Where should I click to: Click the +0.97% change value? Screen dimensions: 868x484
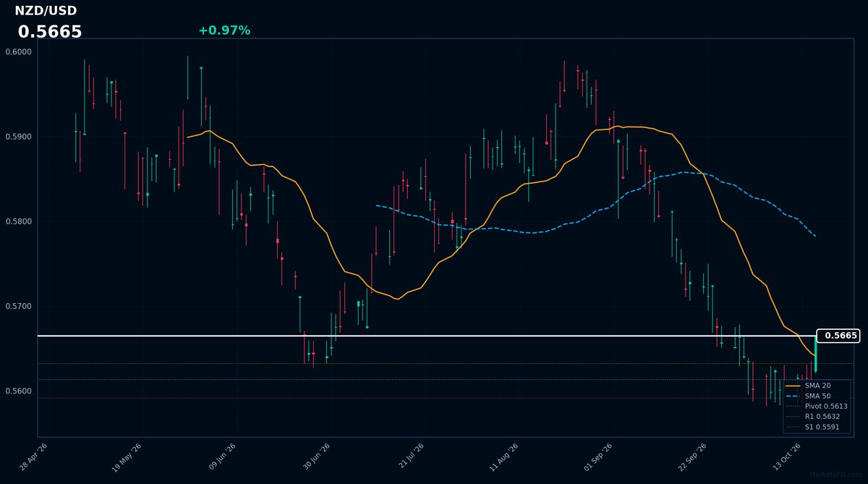pyautogui.click(x=224, y=30)
